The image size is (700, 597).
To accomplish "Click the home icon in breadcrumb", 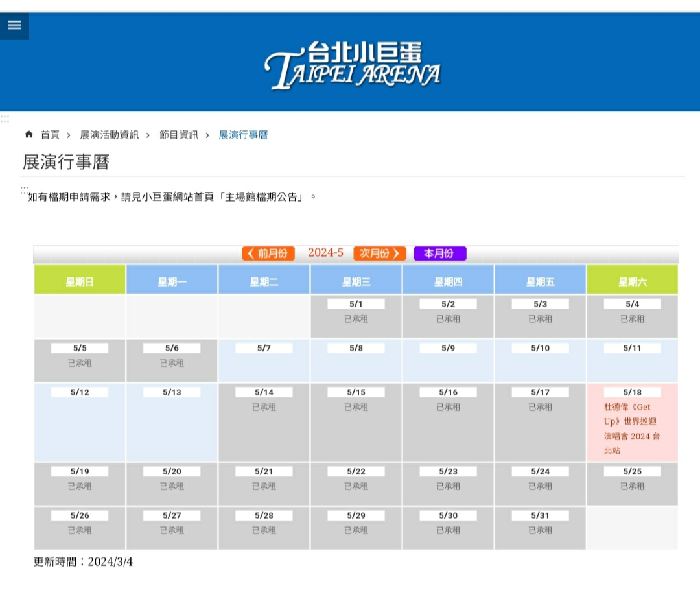I will click(29, 135).
